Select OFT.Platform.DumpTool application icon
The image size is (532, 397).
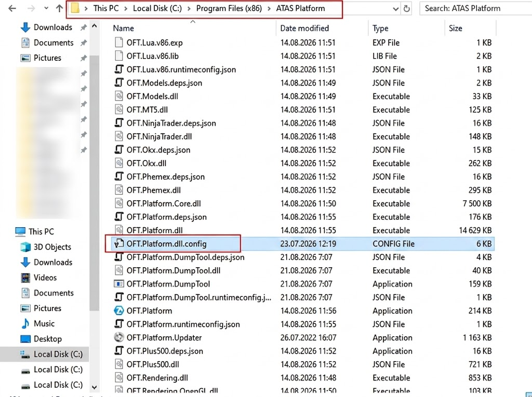click(119, 284)
